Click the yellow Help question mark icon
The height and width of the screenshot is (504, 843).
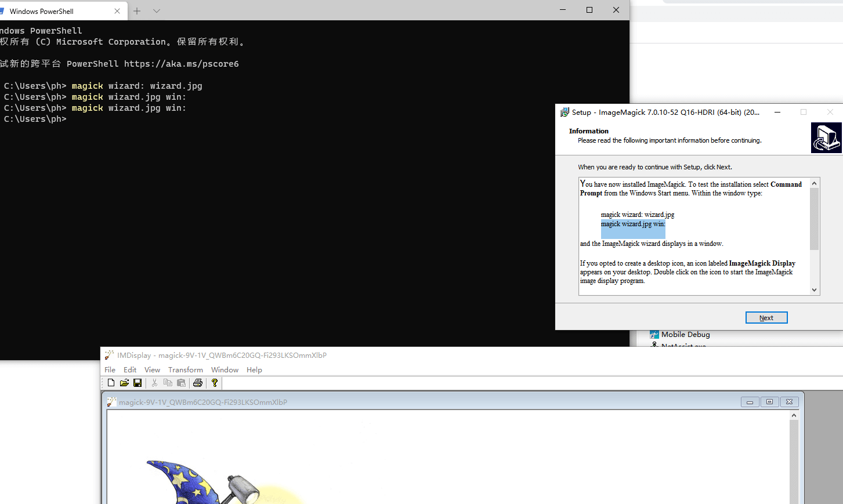click(x=215, y=383)
